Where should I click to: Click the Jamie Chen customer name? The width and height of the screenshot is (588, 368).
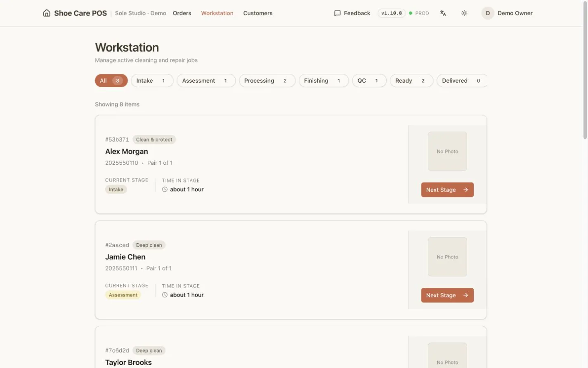tap(125, 257)
